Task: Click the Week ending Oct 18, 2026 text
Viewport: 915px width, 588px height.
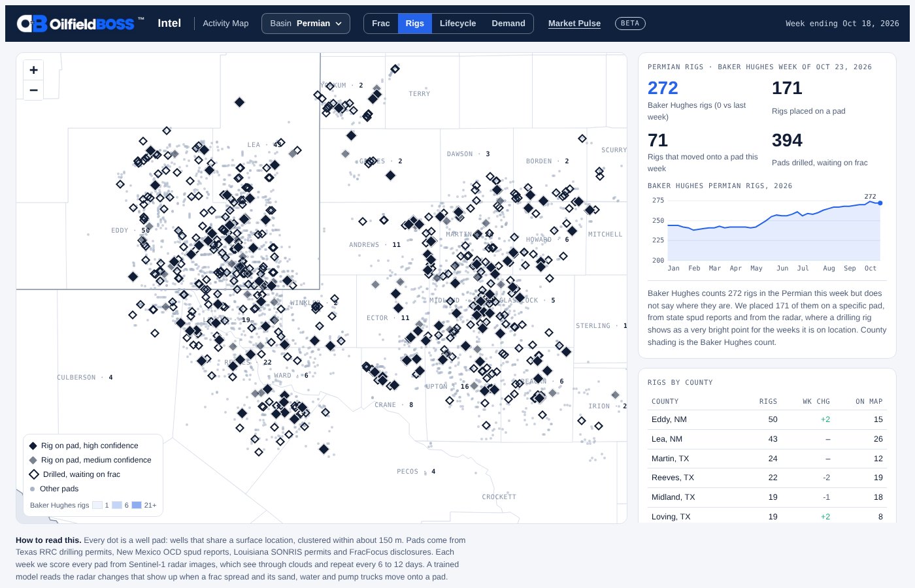Action: (x=842, y=24)
